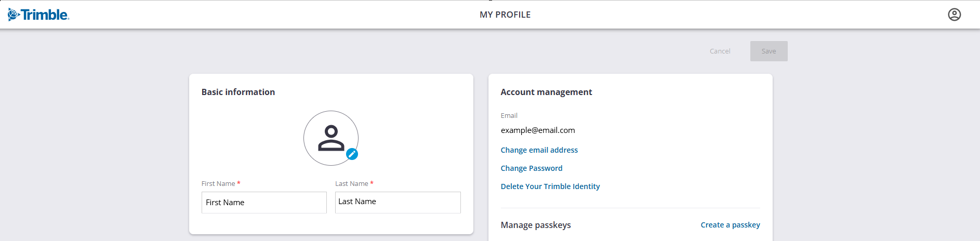Focus the Last Name input field
The width and height of the screenshot is (980, 241).
click(x=398, y=203)
